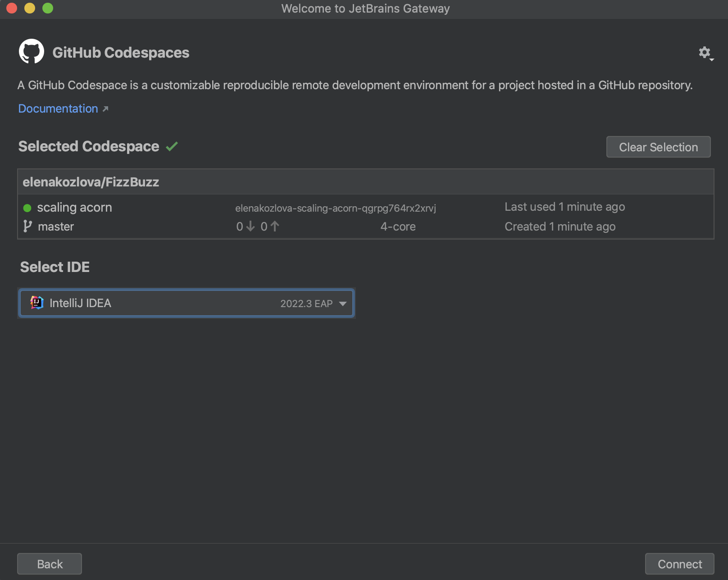Click the codespace ID elenakozlova-scaling-acorn-qgrpg764rx2xrvj
This screenshot has width=728, height=580.
336,208
